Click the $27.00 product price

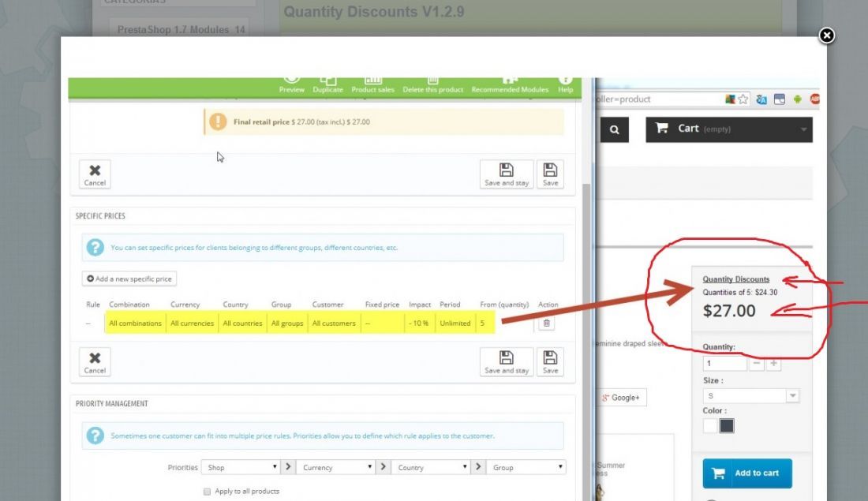pos(729,311)
